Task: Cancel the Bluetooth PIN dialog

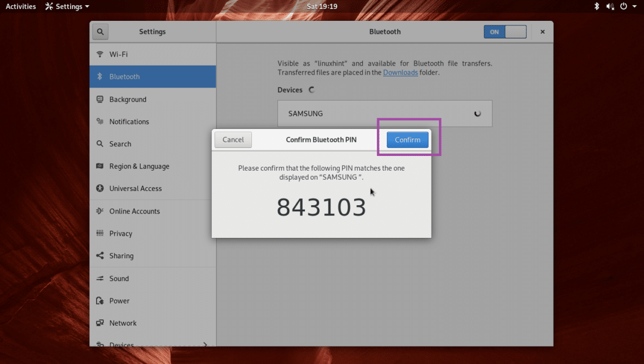Action: point(233,140)
